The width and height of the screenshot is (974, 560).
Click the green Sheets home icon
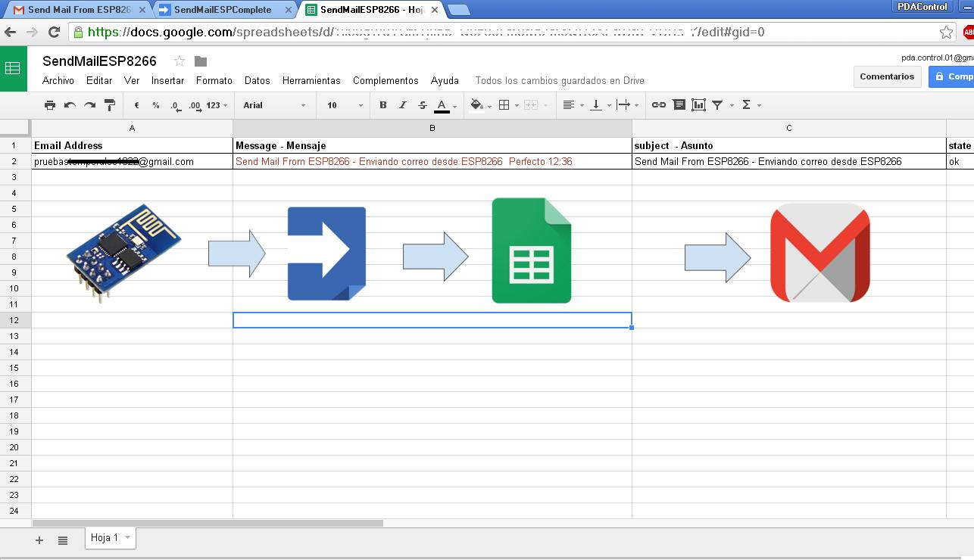click(x=13, y=68)
